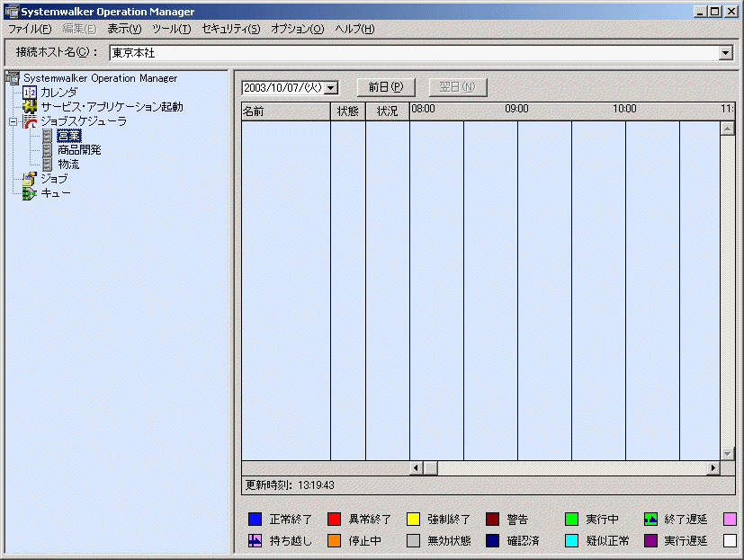744x560 pixels.
Task: Click the green 実行中 color swatch
Action: point(572,520)
